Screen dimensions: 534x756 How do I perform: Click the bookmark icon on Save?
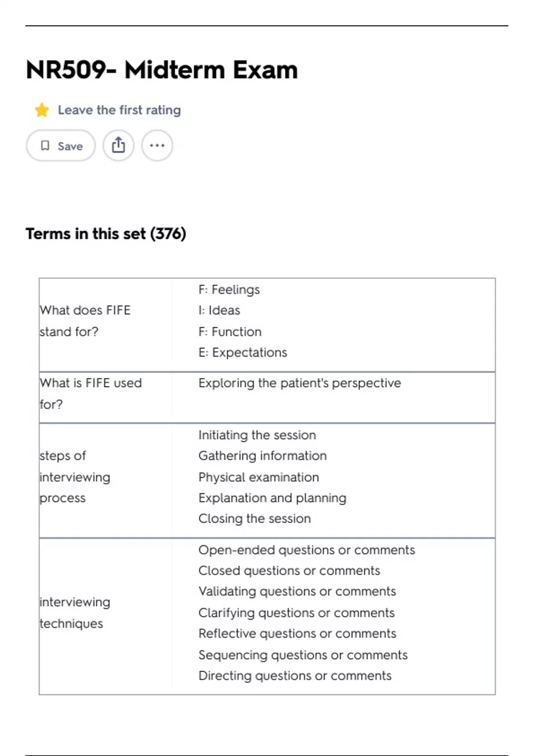point(45,146)
